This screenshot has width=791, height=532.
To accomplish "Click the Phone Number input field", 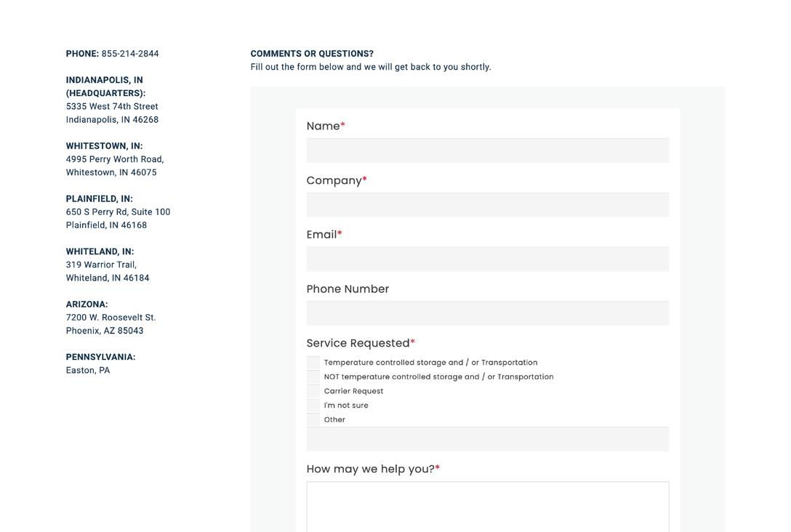I will point(487,313).
